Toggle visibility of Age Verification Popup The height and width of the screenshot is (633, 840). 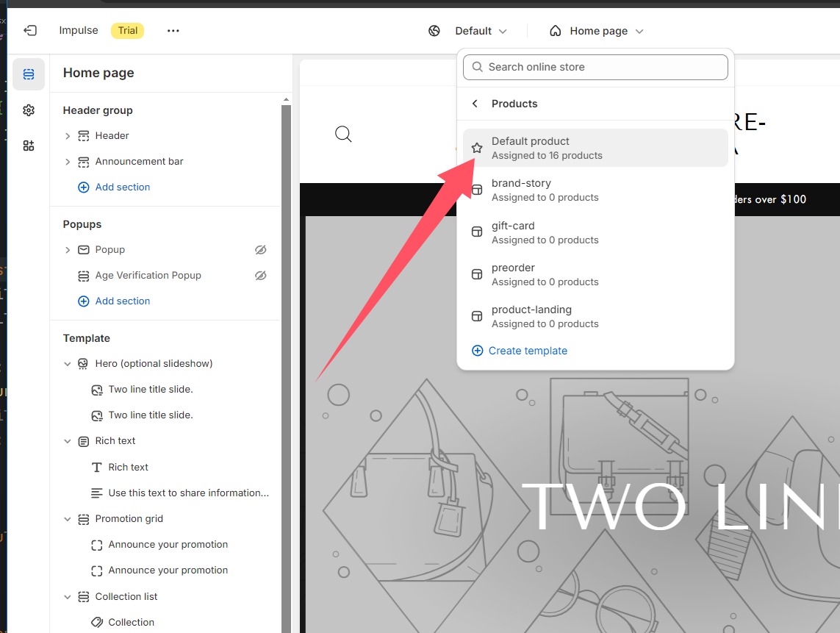(261, 276)
